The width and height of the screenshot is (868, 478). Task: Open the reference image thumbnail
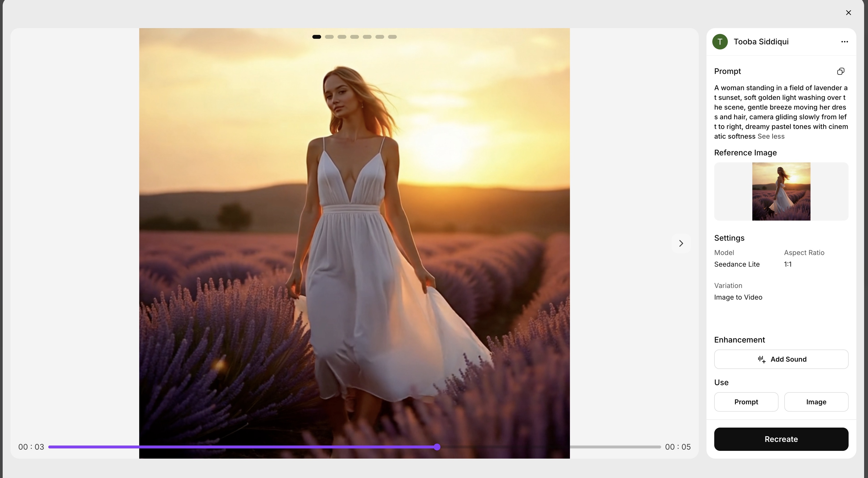(781, 191)
